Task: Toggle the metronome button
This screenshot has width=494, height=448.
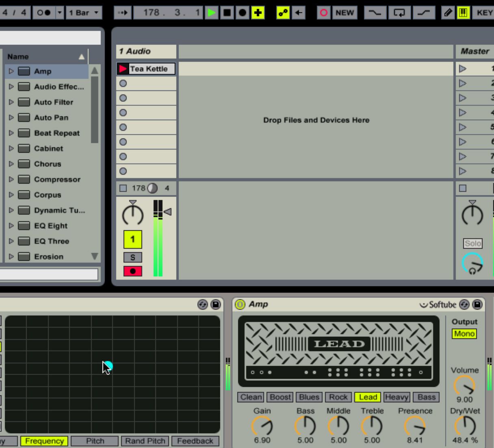Action: tap(43, 13)
